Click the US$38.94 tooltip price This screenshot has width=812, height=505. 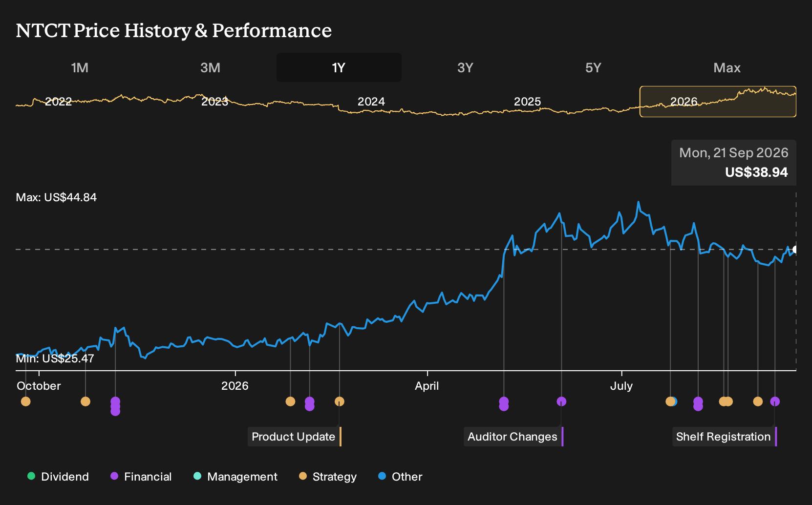tap(756, 172)
